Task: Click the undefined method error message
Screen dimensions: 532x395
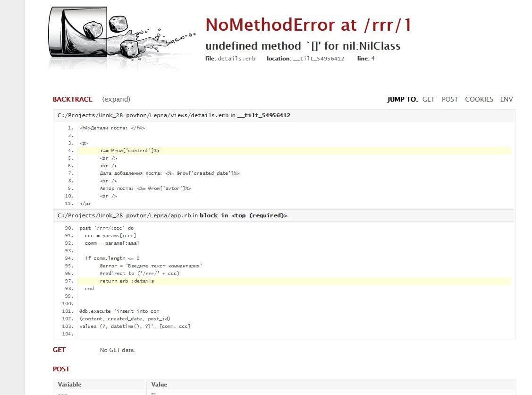Action: pyautogui.click(x=303, y=46)
